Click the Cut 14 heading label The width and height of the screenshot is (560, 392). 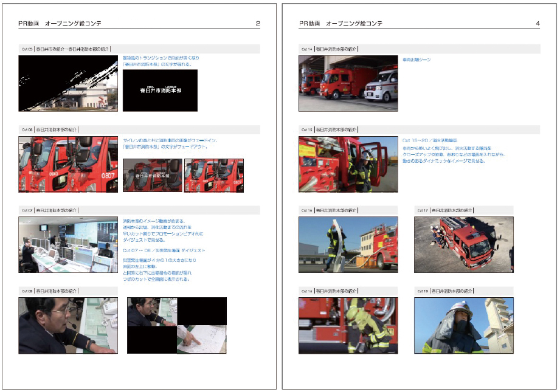[x=328, y=49]
